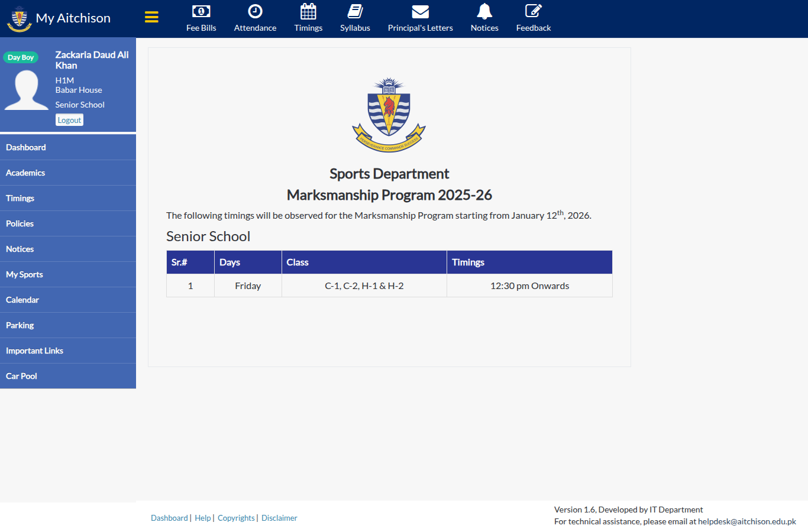Viewport: 808px width, 532px height.
Task: Click the 12:30 pm Onwards cell
Action: pyautogui.click(x=529, y=286)
